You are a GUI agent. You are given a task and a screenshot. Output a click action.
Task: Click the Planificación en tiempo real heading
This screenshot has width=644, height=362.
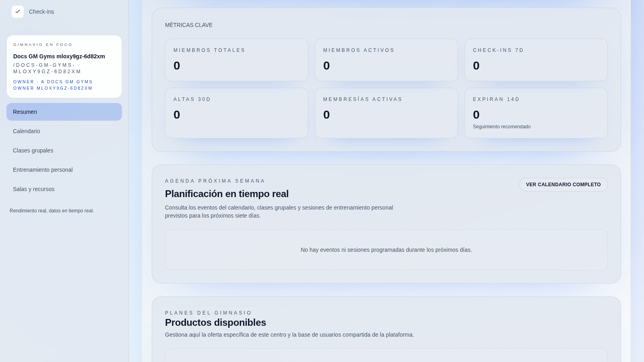coord(227,194)
